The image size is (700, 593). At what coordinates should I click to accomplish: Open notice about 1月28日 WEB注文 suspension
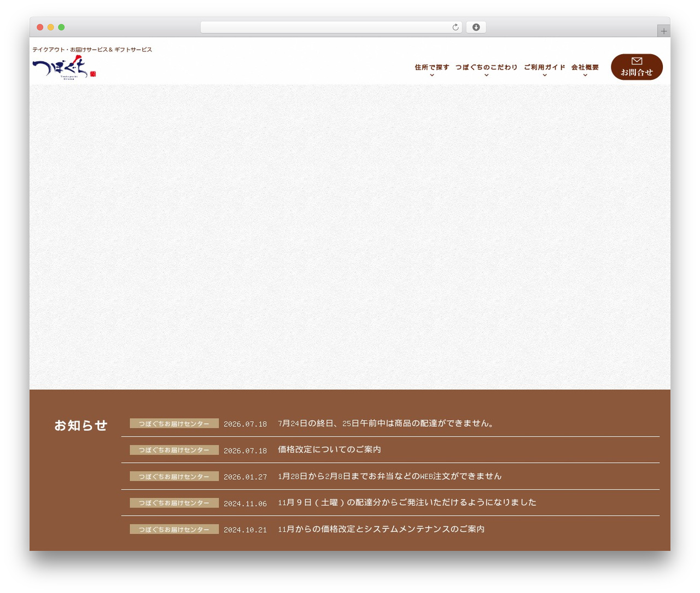[x=389, y=476]
